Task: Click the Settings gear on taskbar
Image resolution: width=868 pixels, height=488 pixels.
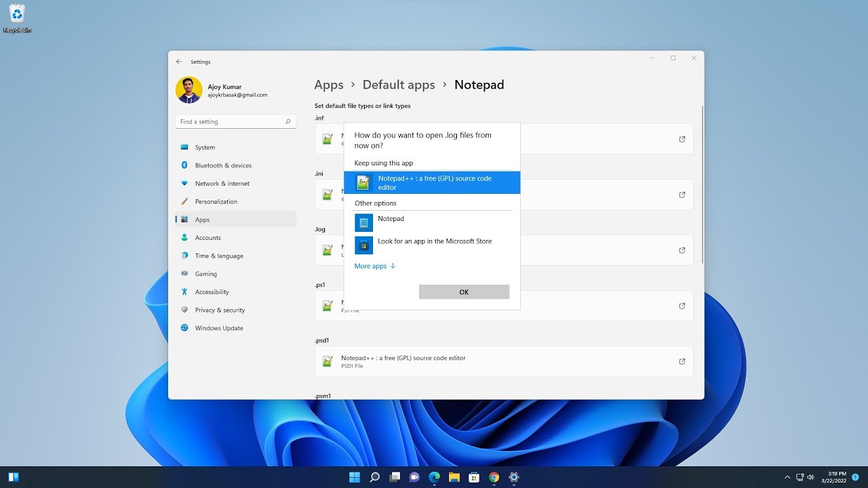Action: pos(514,477)
